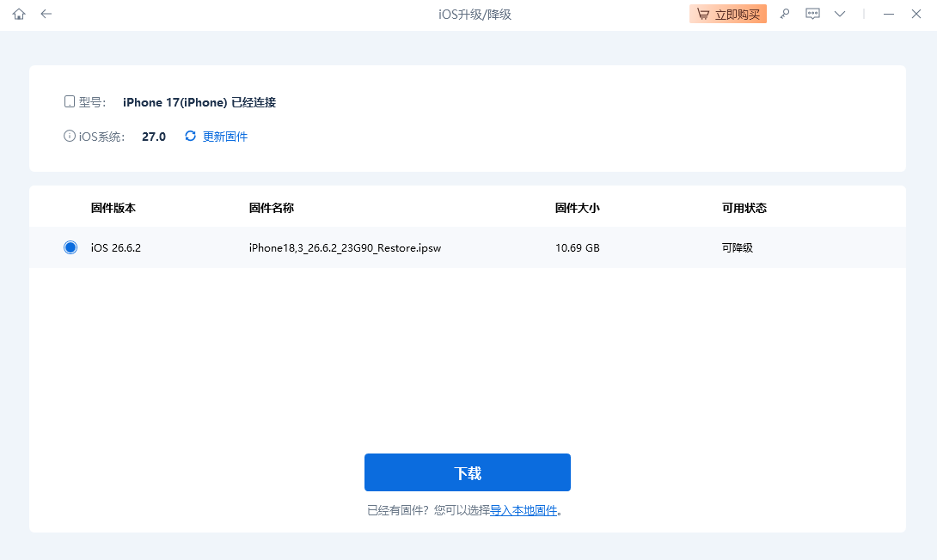The image size is (937, 560).
Task: Click firmware name iPhone18,3_26.6.2_23G90_Restore.ipsw
Action: (345, 247)
